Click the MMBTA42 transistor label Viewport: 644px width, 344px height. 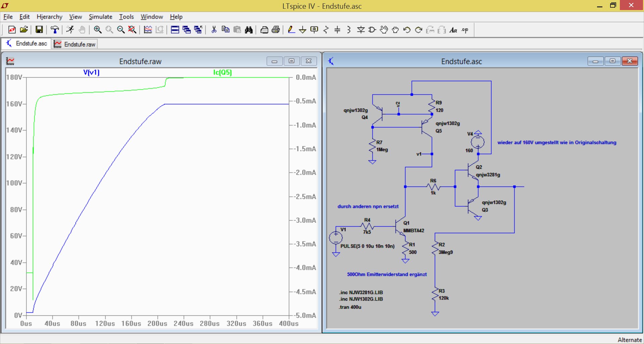point(414,231)
